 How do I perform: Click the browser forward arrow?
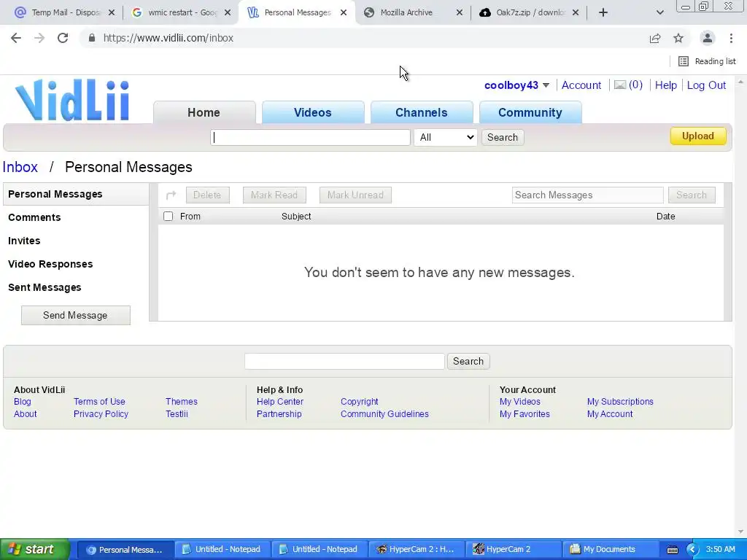(39, 38)
